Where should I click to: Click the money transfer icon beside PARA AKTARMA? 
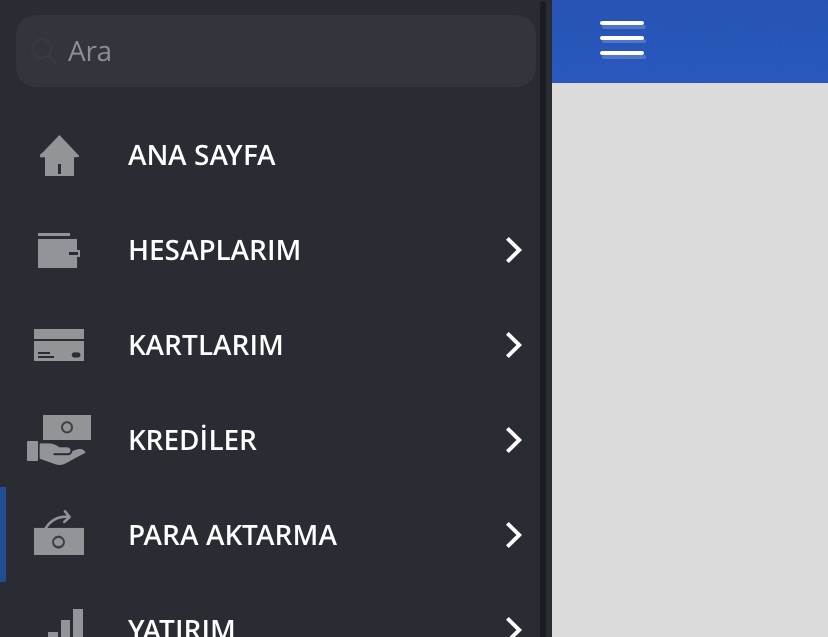59,532
